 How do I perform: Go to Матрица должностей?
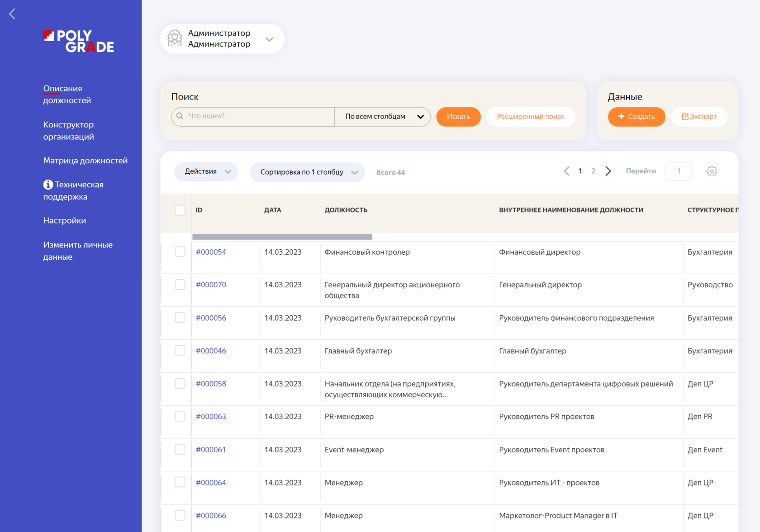pos(85,161)
